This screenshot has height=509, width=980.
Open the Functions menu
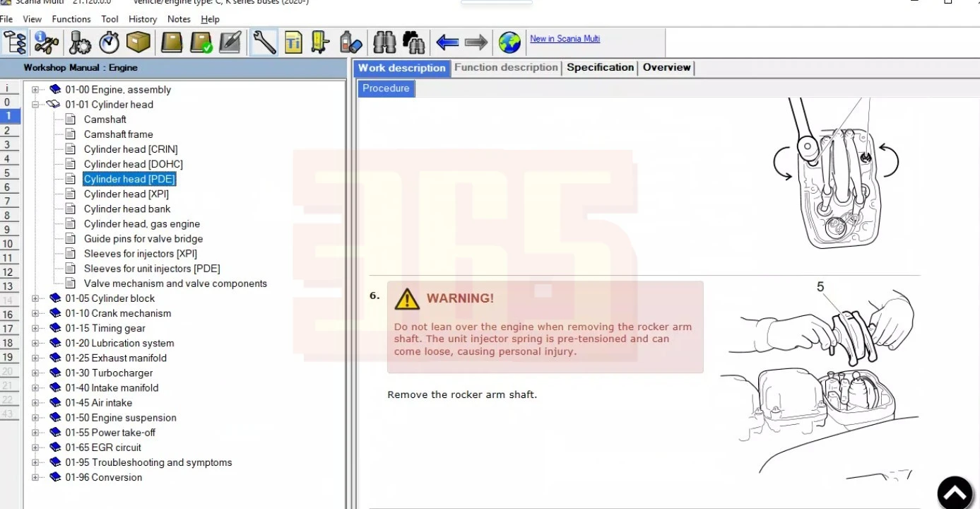(71, 19)
